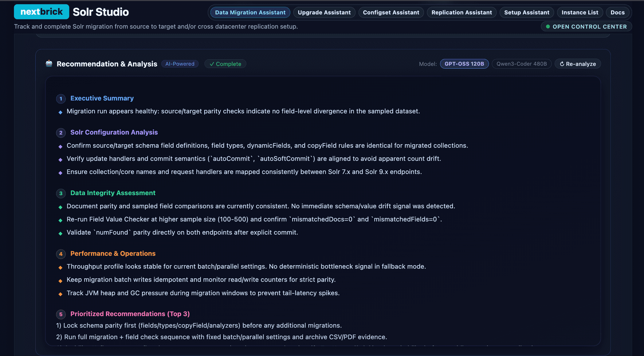Click the 'Migration run appears healthy' bullet text
This screenshot has width=644, height=356.
pos(243,111)
